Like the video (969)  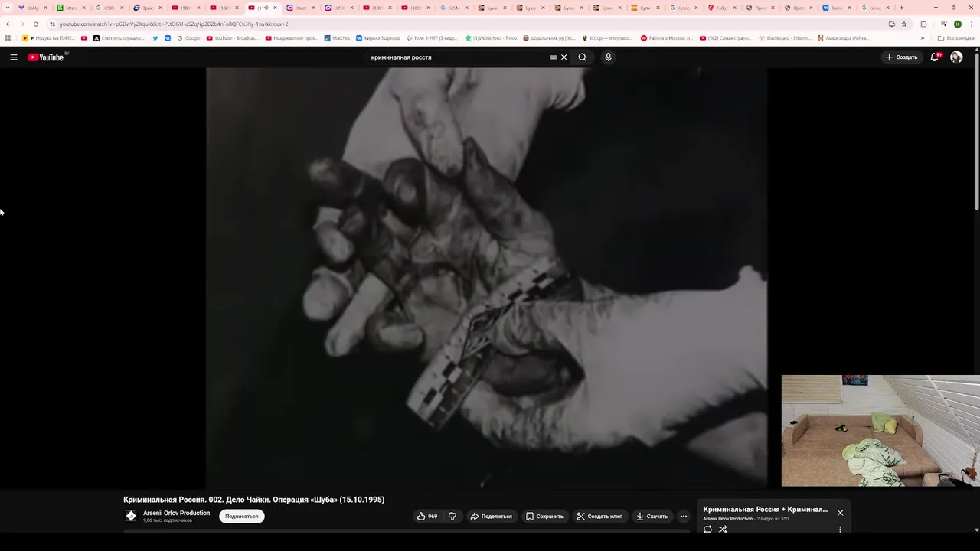tap(427, 517)
